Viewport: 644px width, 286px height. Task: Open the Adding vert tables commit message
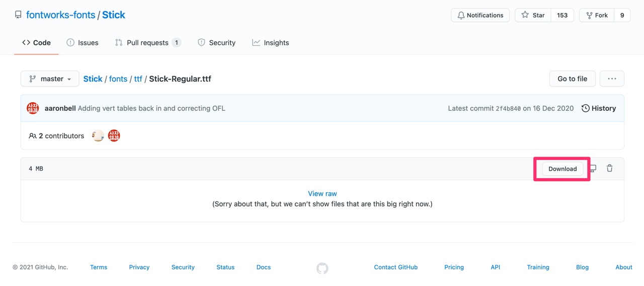tap(151, 108)
